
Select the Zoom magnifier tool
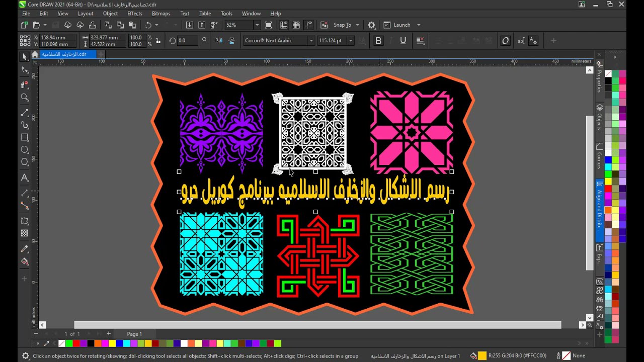[25, 98]
